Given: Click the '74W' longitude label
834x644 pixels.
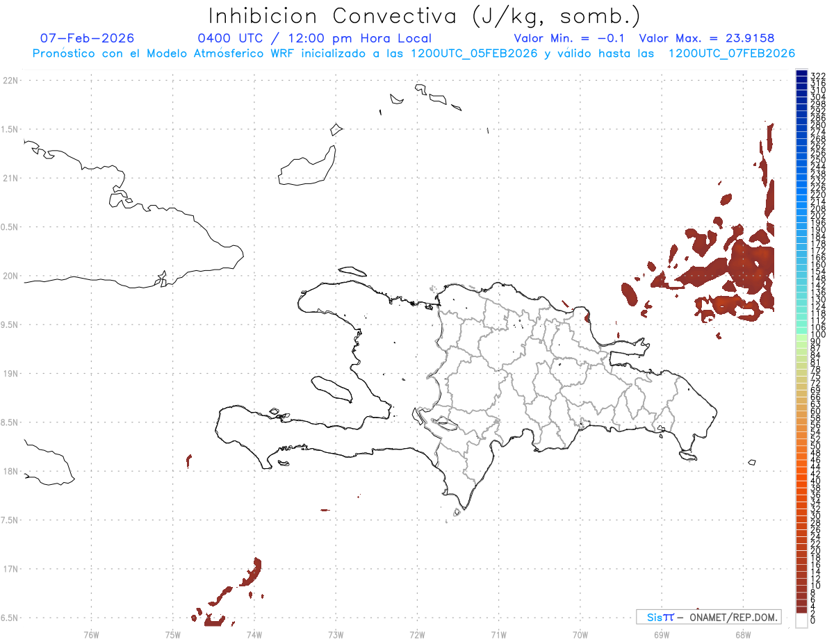Looking at the screenshot, I should 254,634.
